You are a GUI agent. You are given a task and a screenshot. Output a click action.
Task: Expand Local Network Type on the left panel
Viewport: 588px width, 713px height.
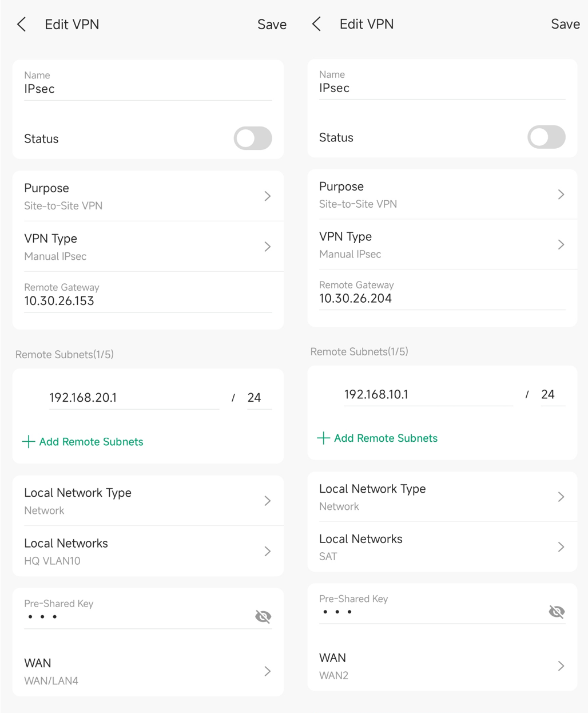click(x=267, y=500)
